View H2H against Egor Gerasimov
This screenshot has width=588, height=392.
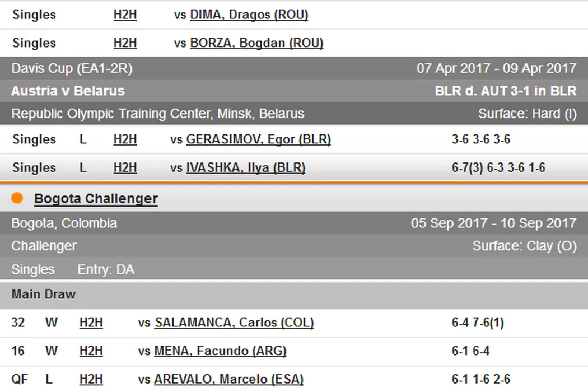coord(125,139)
